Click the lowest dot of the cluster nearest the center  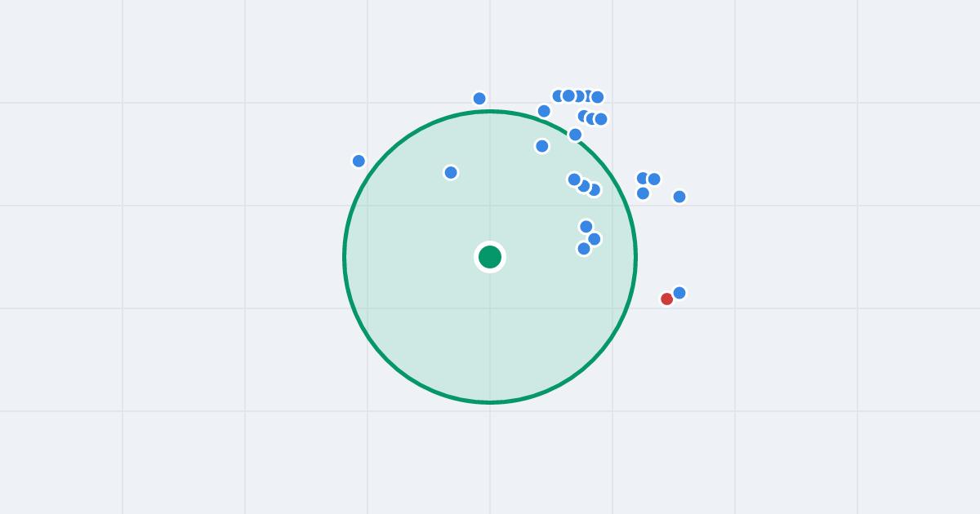point(584,249)
